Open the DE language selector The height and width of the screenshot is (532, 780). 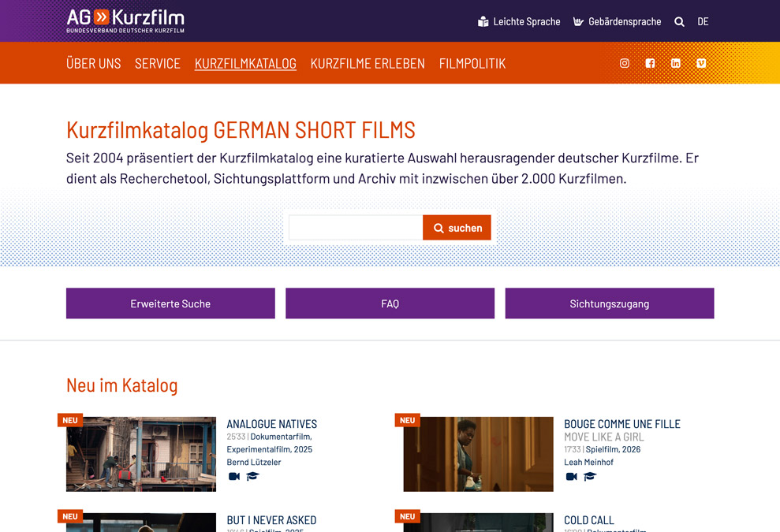703,22
